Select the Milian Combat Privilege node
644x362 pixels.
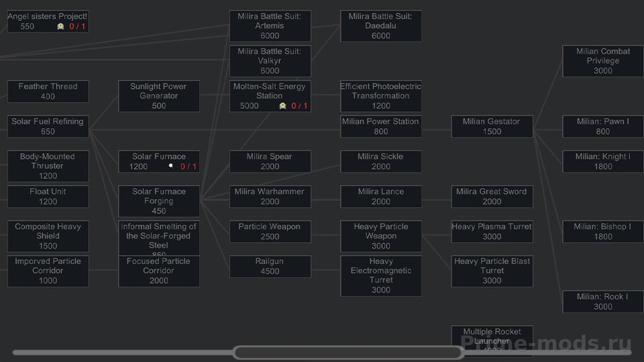[x=603, y=61]
